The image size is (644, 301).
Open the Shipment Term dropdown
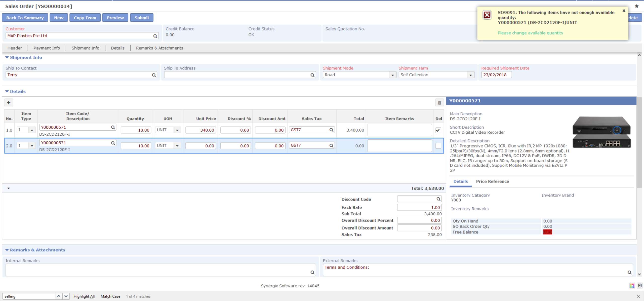(x=470, y=74)
